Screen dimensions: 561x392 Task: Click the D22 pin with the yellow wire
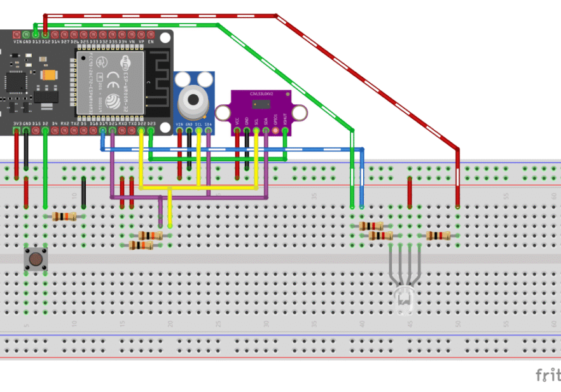click(x=141, y=131)
